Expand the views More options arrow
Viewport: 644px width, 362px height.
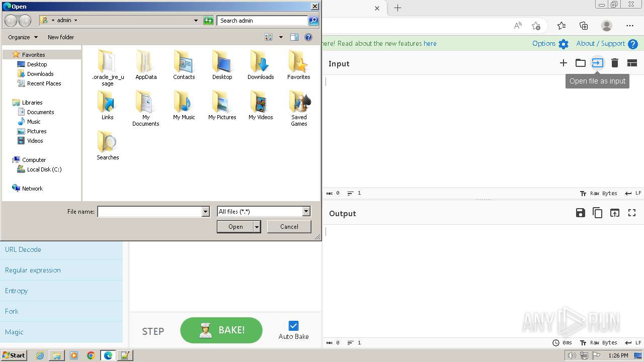(x=281, y=37)
